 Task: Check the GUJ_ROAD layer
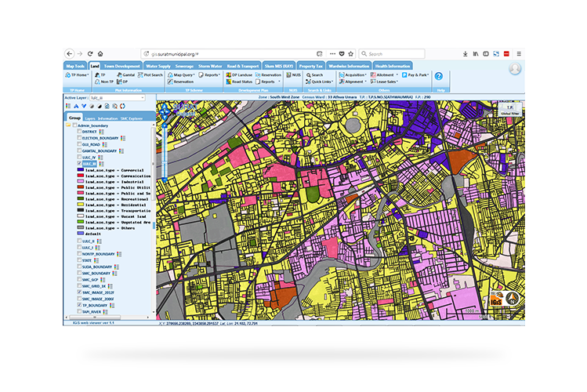[79, 144]
